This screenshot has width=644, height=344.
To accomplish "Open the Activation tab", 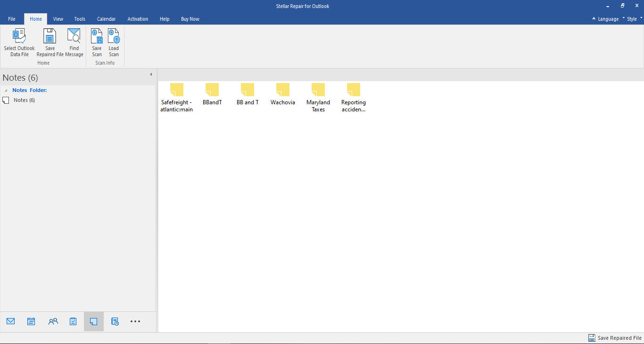I will pos(138,19).
